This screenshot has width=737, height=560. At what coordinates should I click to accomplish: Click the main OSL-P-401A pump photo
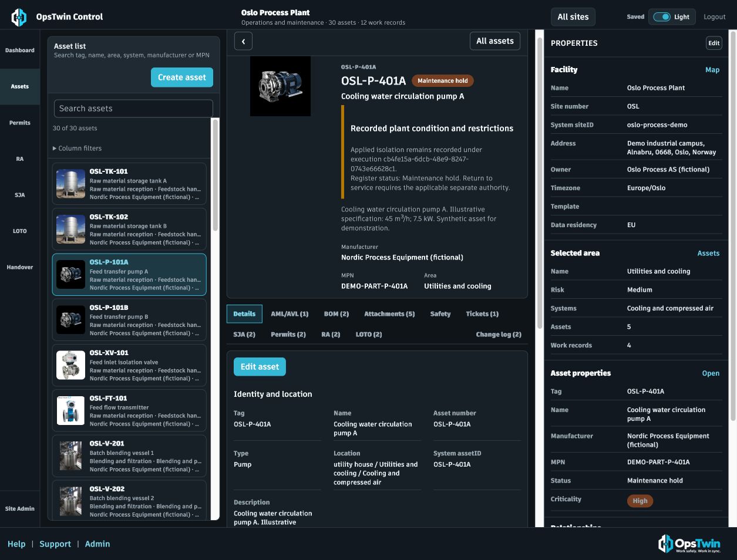click(280, 86)
